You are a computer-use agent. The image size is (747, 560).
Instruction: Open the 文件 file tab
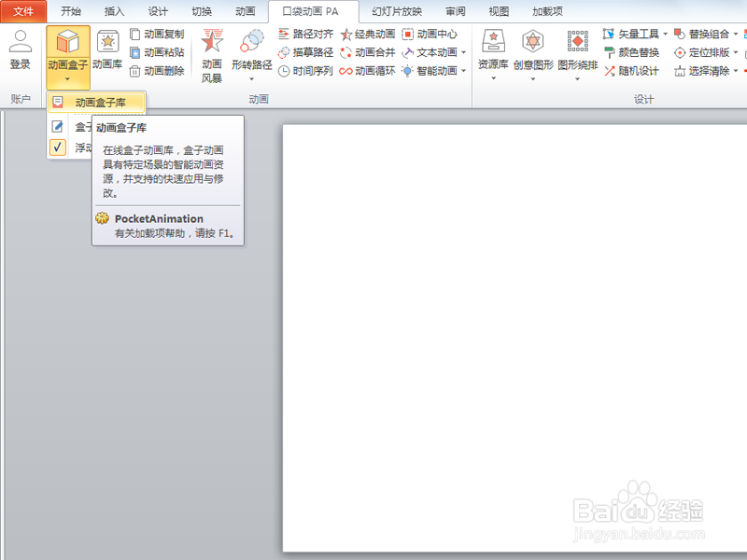[23, 11]
